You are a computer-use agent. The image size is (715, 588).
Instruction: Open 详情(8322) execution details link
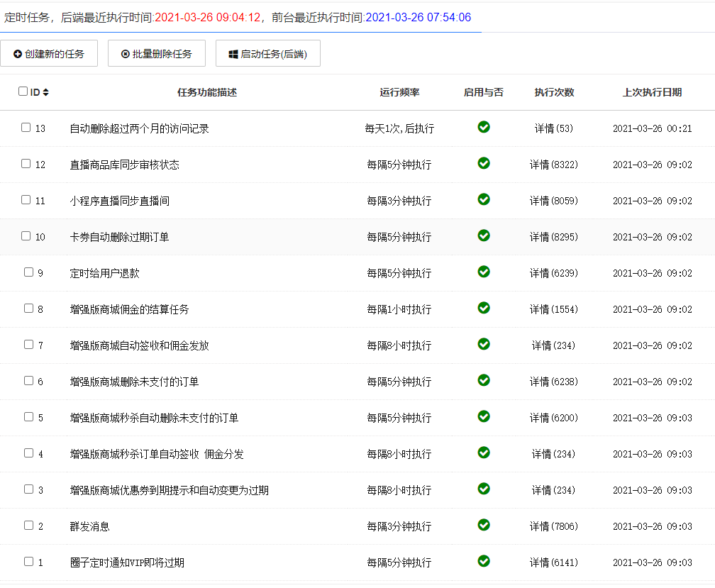[x=554, y=165]
